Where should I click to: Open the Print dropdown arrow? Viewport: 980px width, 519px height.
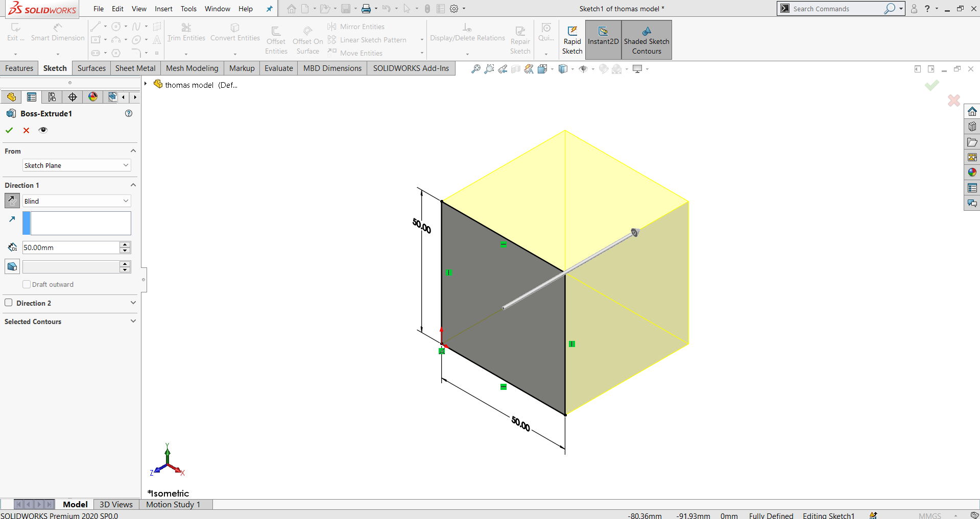click(376, 9)
